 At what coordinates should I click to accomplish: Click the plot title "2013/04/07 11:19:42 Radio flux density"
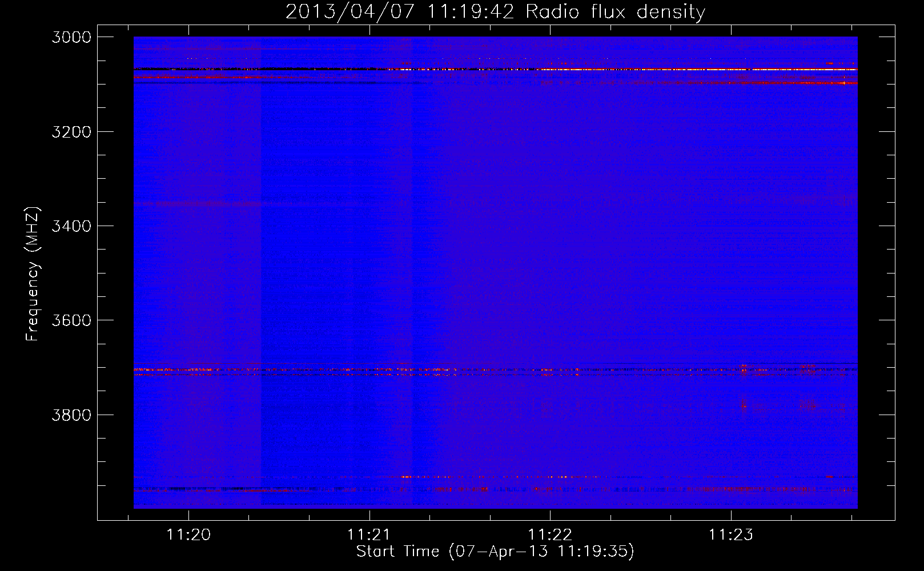click(x=495, y=11)
